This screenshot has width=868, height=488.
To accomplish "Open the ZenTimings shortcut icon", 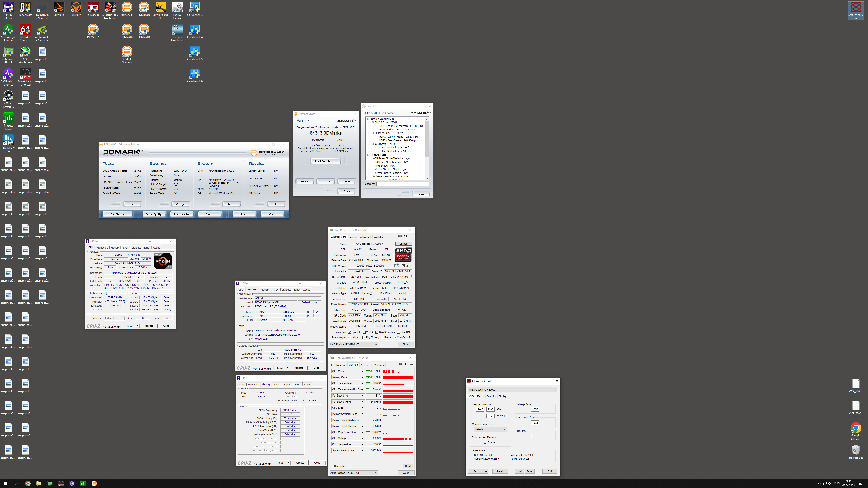I will 8,33.
